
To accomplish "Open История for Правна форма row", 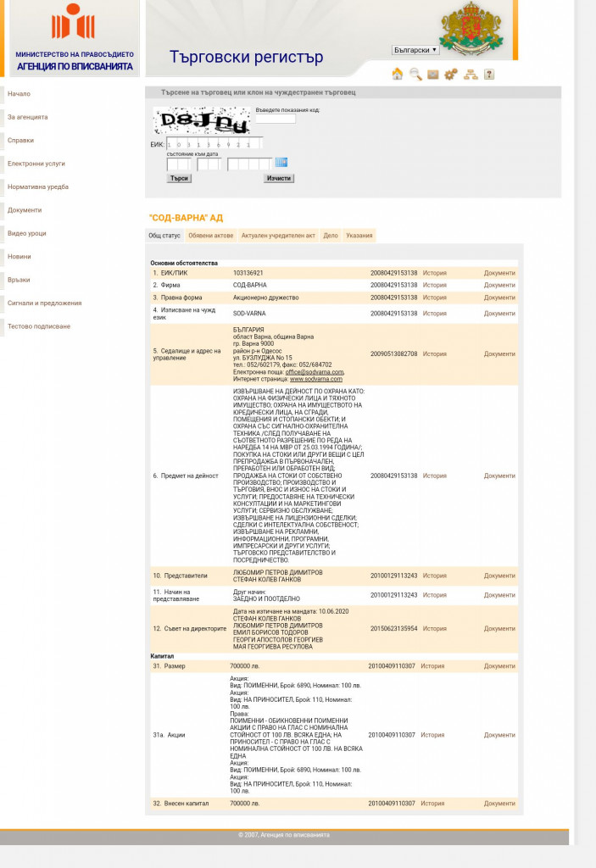I will coord(434,298).
